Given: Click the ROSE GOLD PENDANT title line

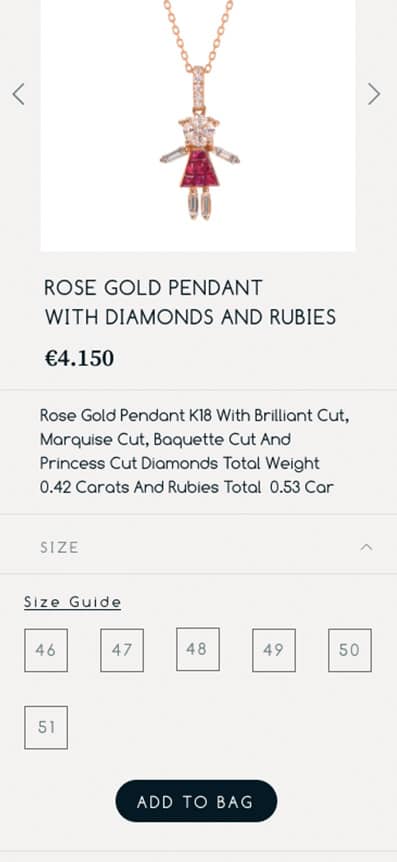Looking at the screenshot, I should pyautogui.click(x=153, y=288).
